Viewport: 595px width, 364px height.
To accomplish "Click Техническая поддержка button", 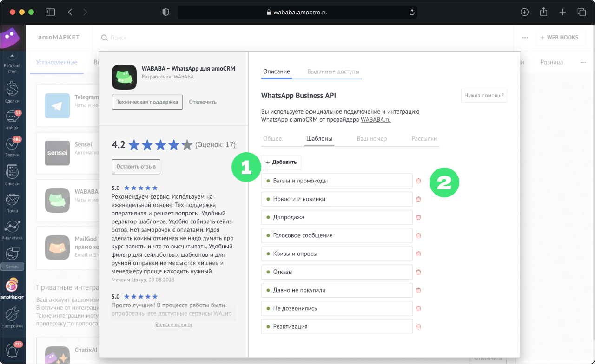I will (x=147, y=102).
